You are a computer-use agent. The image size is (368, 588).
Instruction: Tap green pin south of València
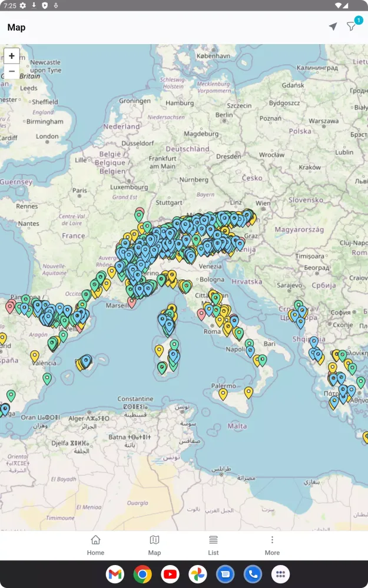[x=47, y=378]
